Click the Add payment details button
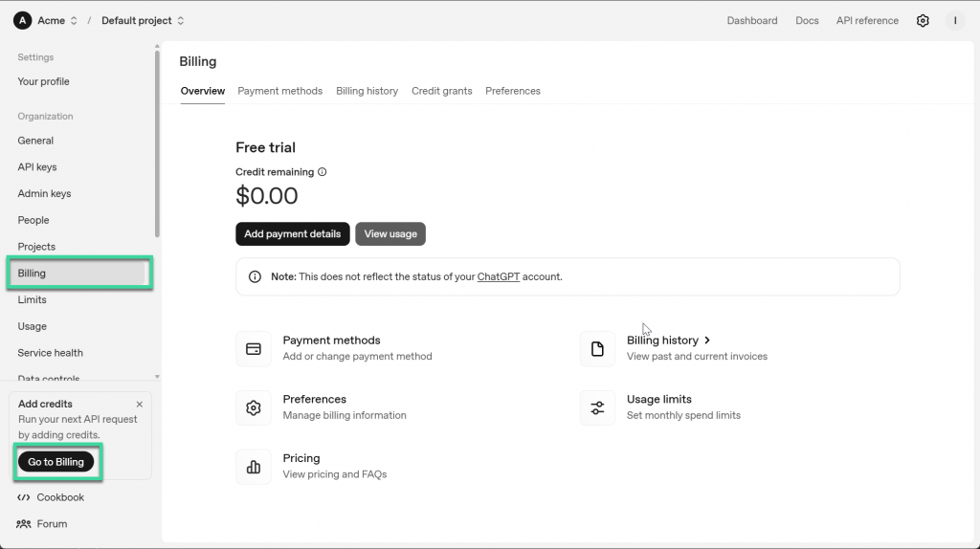This screenshot has width=980, height=549. pos(292,234)
